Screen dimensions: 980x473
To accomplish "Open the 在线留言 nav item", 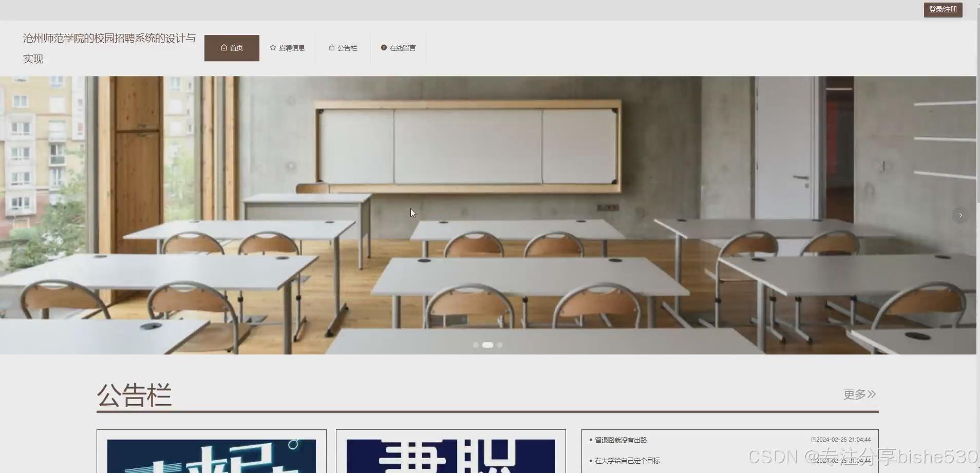I will coord(398,48).
